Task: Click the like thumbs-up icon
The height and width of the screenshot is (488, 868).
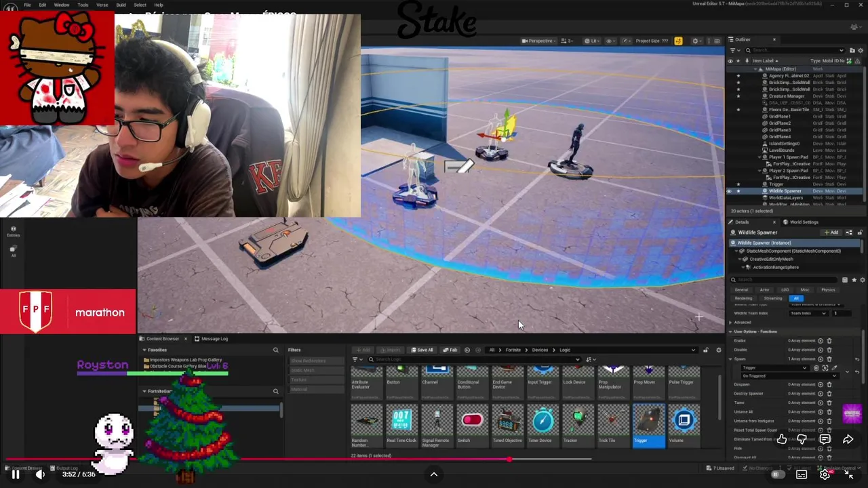Action: click(782, 440)
